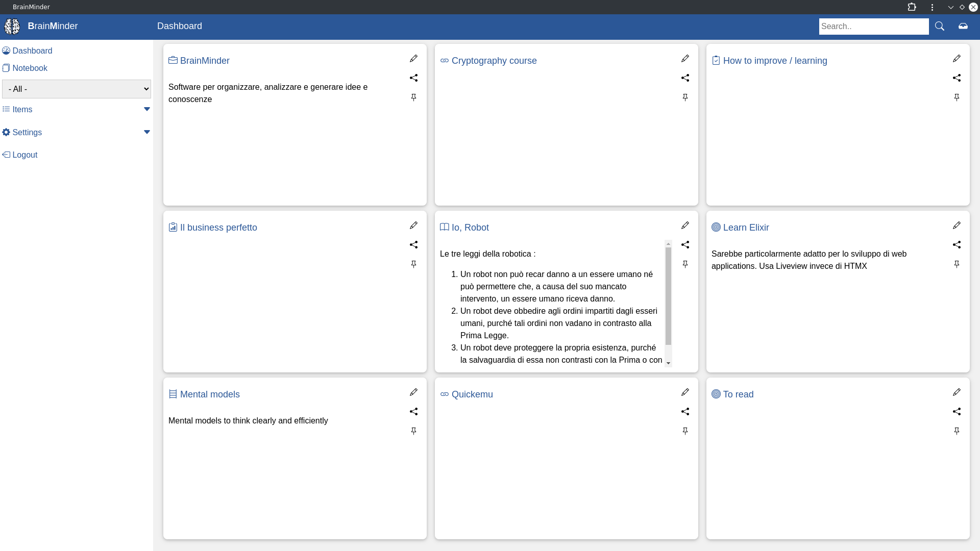Share the Learn Elixir card
980x551 pixels.
pyautogui.click(x=957, y=245)
